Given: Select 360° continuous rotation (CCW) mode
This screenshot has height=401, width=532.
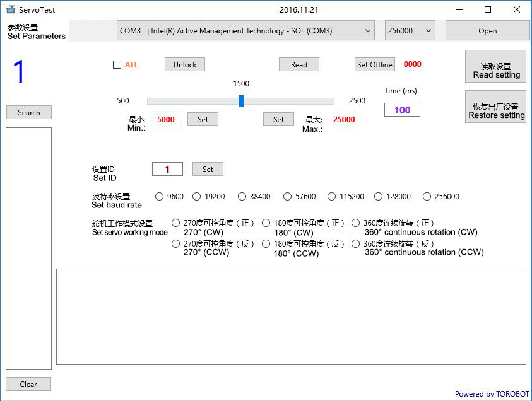Looking at the screenshot, I should tap(356, 244).
